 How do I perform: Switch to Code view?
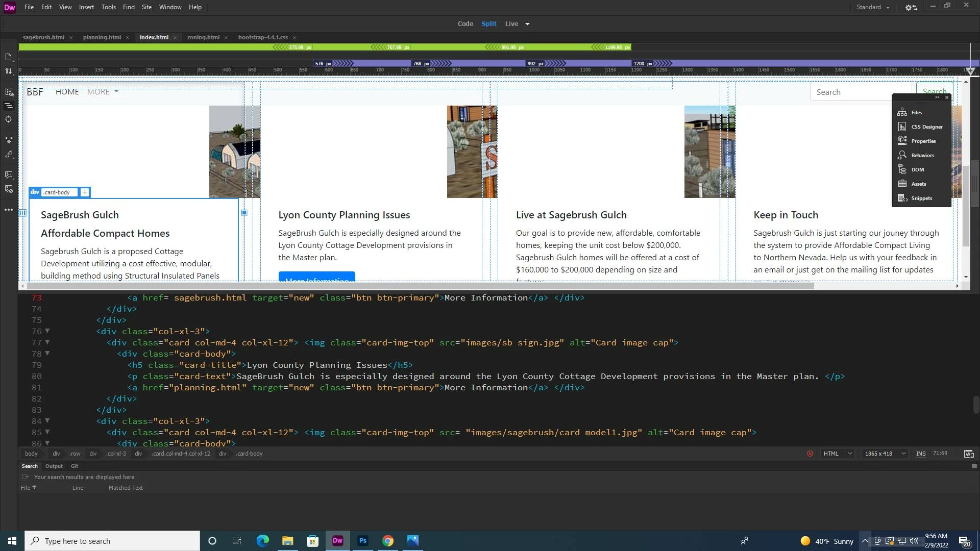click(465, 24)
